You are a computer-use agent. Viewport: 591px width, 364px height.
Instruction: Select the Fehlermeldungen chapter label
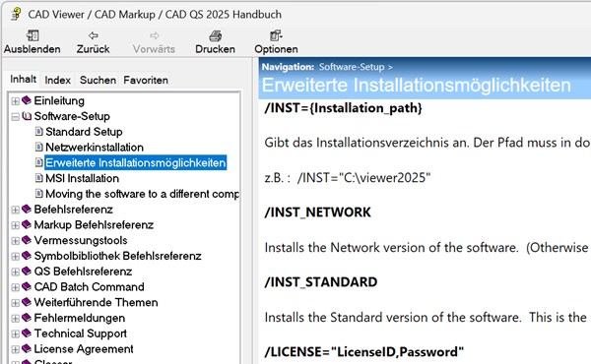point(79,318)
